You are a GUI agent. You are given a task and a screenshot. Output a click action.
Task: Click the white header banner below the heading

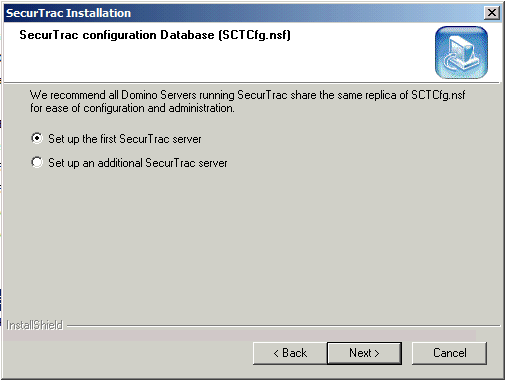(x=217, y=62)
